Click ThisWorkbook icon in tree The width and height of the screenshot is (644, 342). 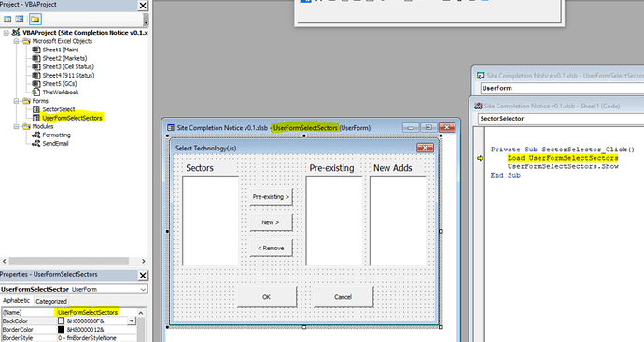(x=36, y=93)
